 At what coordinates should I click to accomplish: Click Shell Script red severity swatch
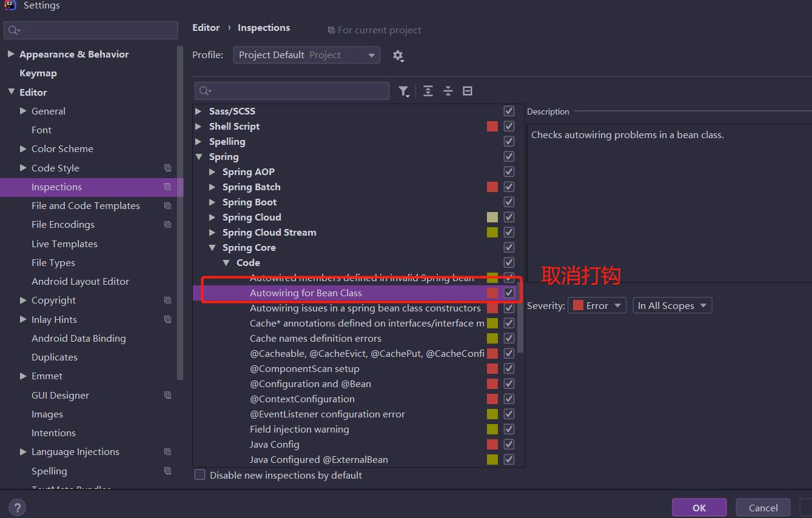492,126
